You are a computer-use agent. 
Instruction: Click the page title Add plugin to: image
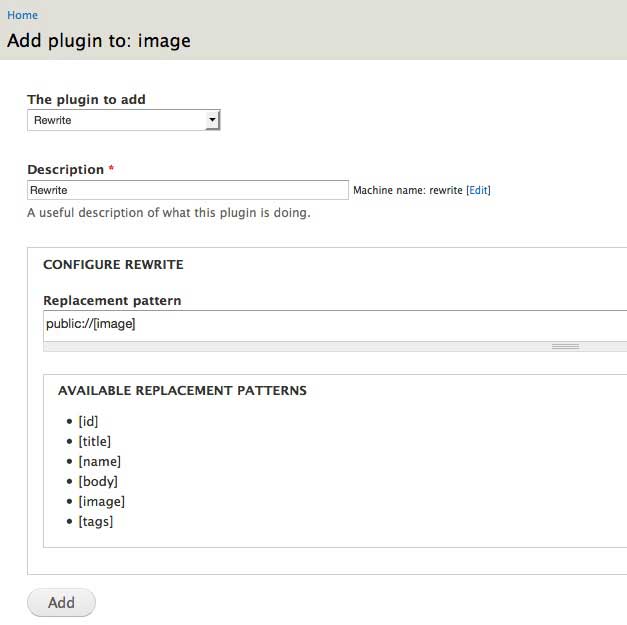coord(99,41)
